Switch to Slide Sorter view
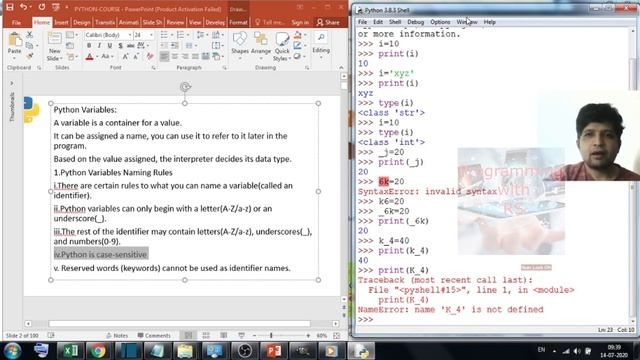 206,336
